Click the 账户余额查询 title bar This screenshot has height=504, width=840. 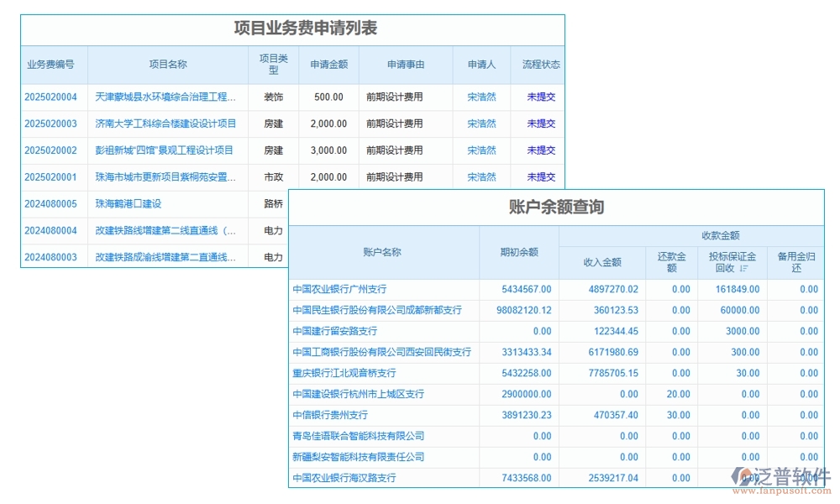554,207
